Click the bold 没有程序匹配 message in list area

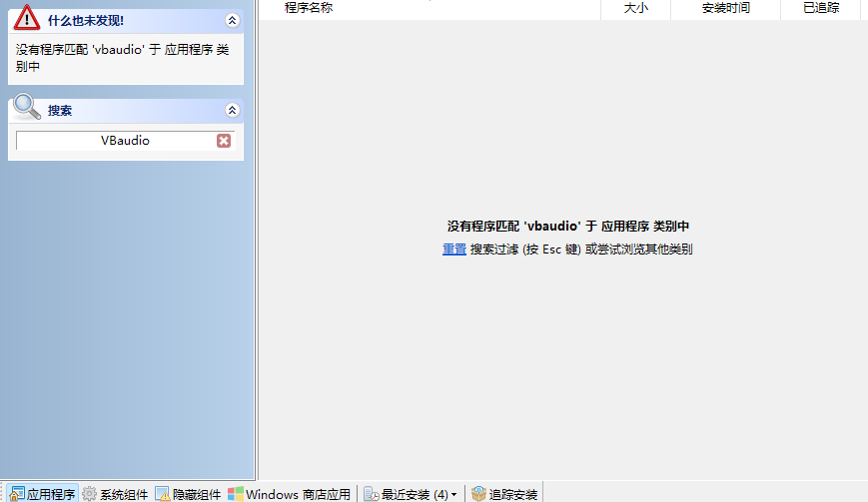tap(568, 227)
